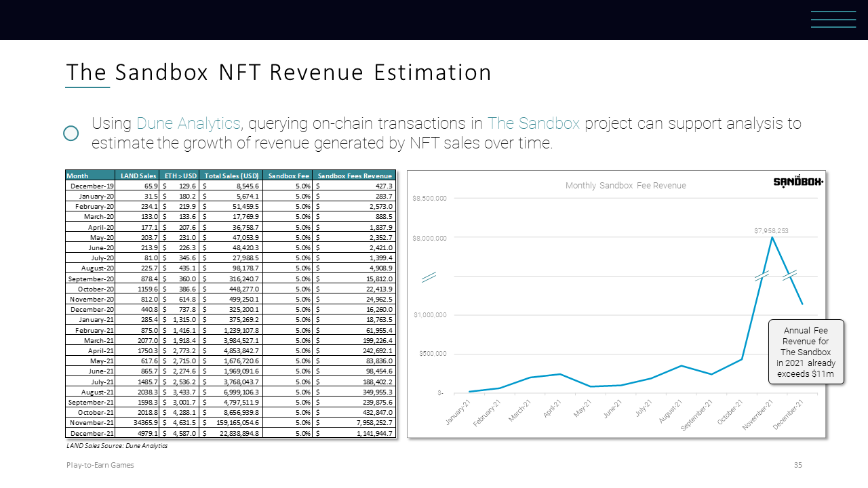The image size is (868, 488).
Task: Click the $8,000,000 axis label
Action: click(x=429, y=239)
